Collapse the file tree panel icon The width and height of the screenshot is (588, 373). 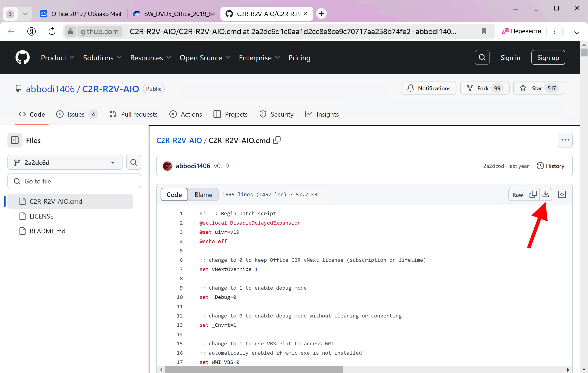[x=15, y=140]
